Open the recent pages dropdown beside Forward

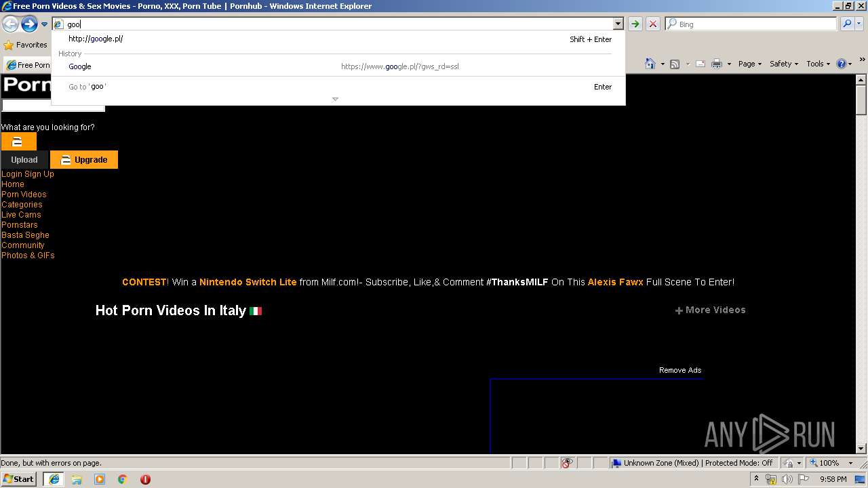(x=44, y=24)
